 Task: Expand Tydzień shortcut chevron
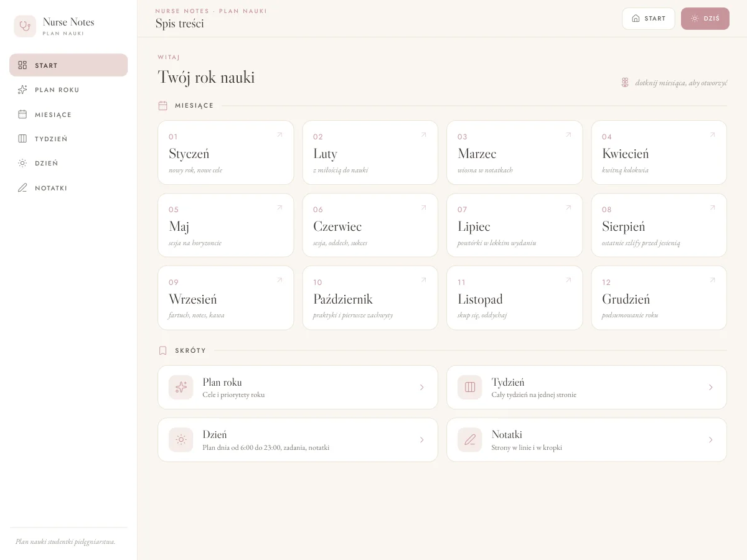click(x=710, y=387)
